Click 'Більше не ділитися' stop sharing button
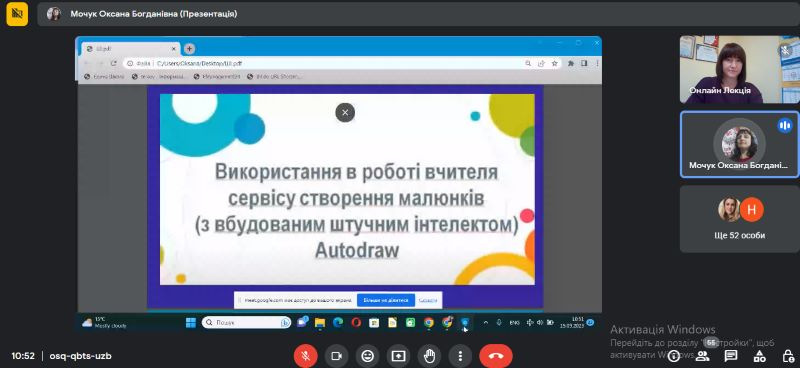This screenshot has height=368, width=800. (x=386, y=300)
